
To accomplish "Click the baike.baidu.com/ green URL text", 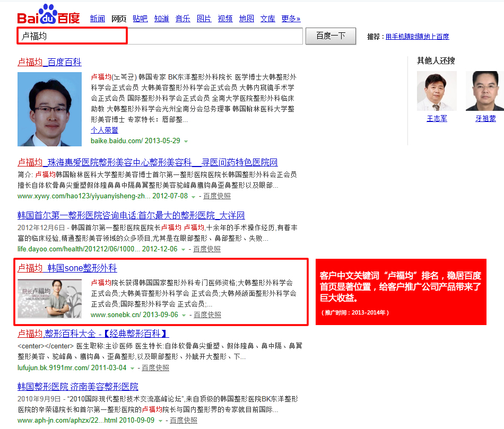I will 117,141.
